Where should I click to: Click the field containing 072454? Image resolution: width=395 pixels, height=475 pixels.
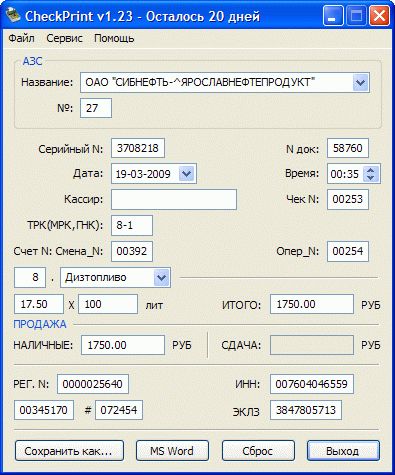pos(119,410)
